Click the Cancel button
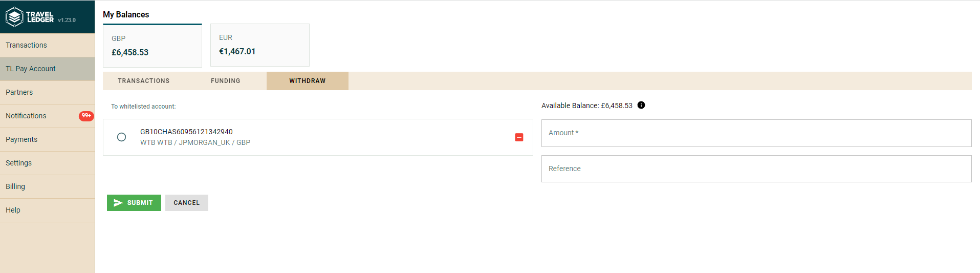Image resolution: width=980 pixels, height=273 pixels. pyautogui.click(x=186, y=203)
